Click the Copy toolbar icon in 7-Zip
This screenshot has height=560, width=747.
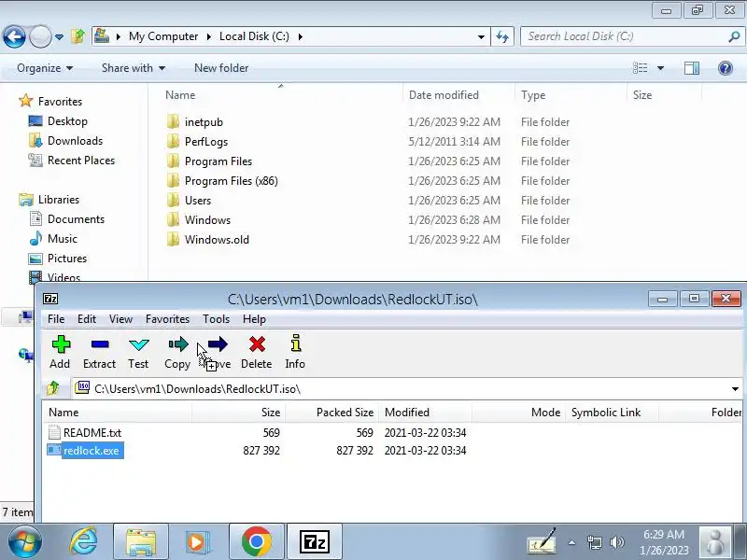click(x=178, y=343)
